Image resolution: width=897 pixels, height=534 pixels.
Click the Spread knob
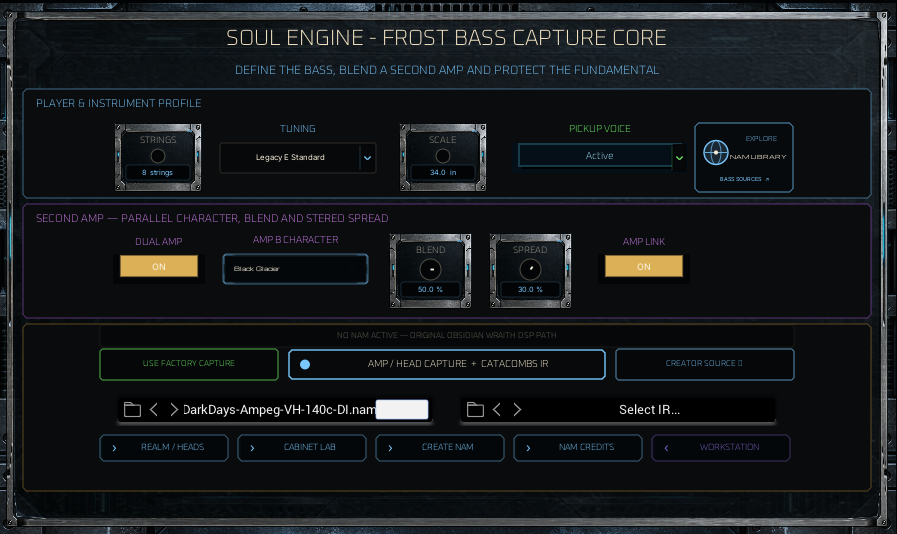click(530, 269)
